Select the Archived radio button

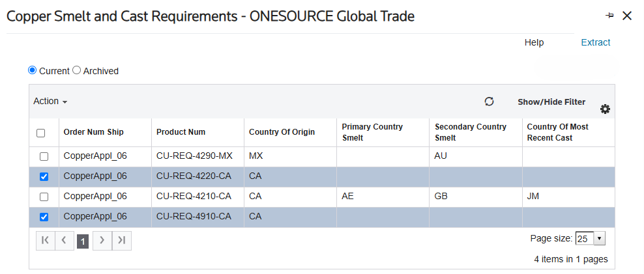point(76,70)
